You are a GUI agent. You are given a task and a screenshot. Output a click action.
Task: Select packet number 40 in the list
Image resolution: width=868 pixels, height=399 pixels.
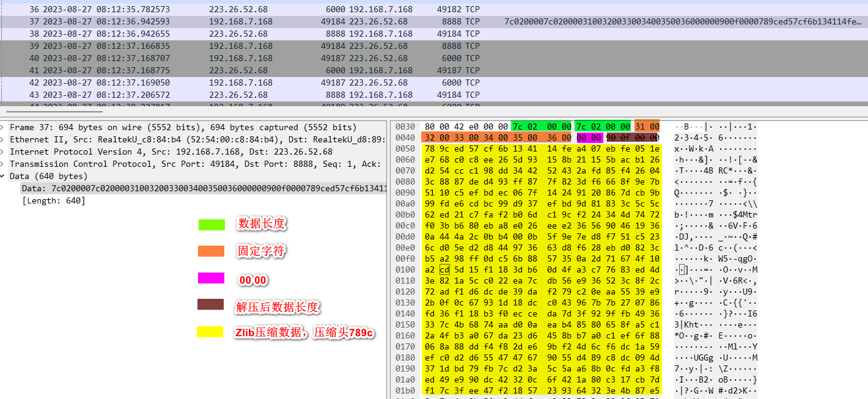pyautogui.click(x=434, y=59)
